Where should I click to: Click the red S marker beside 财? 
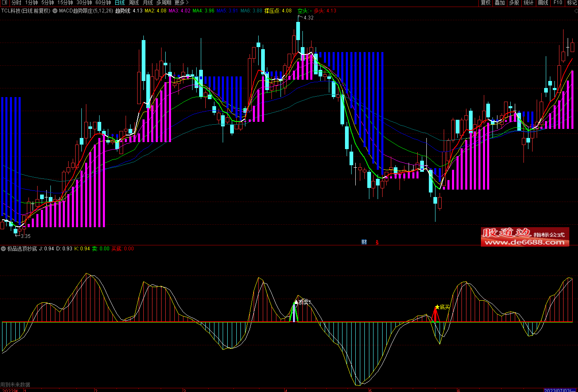tap(377, 242)
